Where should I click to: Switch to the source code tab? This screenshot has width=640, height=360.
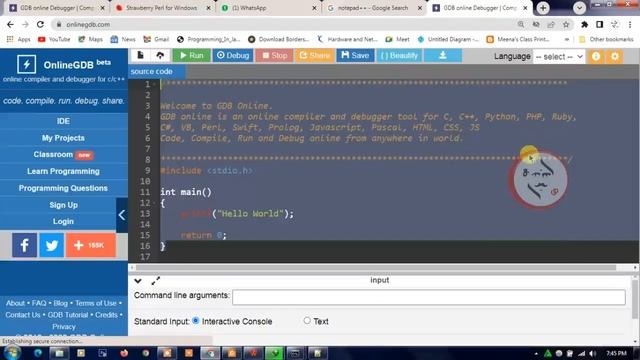coord(157,71)
